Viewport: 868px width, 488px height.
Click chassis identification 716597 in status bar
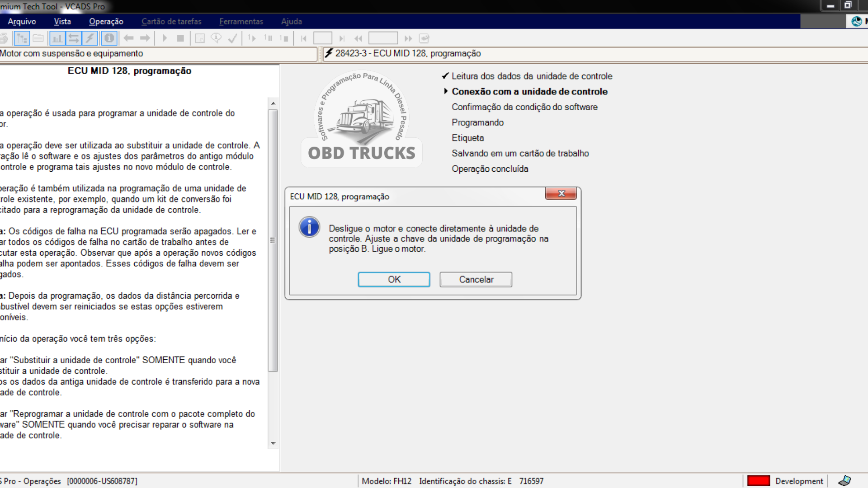click(x=531, y=481)
